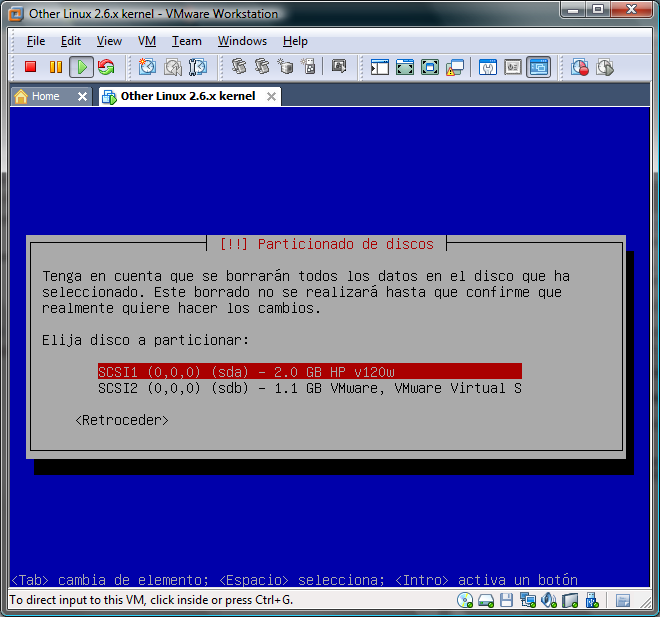Take a snapshot with the clock-star icon
Screen dimensions: 660x617
(147, 67)
